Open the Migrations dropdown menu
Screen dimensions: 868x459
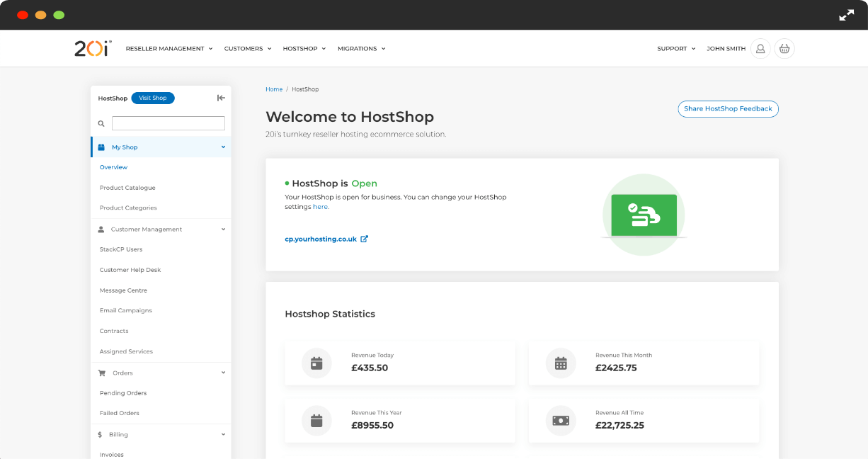coord(362,49)
